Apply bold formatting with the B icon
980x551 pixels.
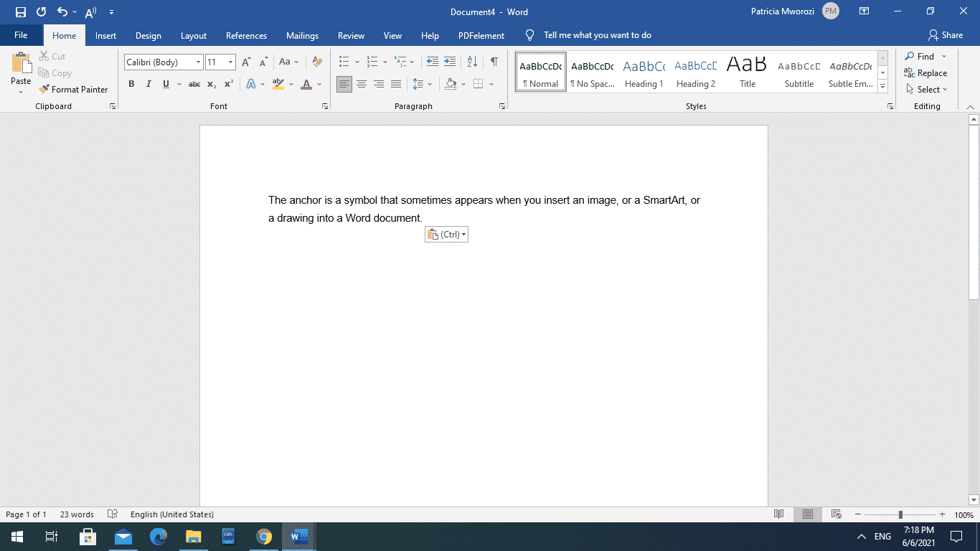coord(131,84)
